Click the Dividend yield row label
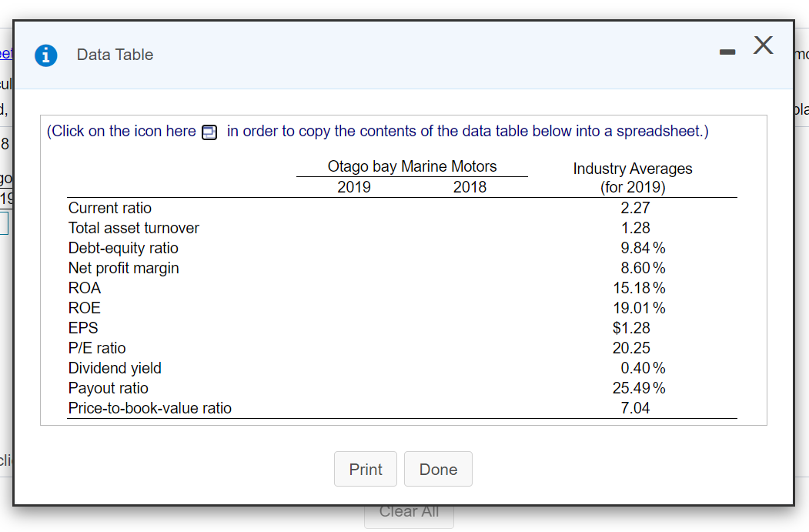The image size is (809, 532). 115,368
